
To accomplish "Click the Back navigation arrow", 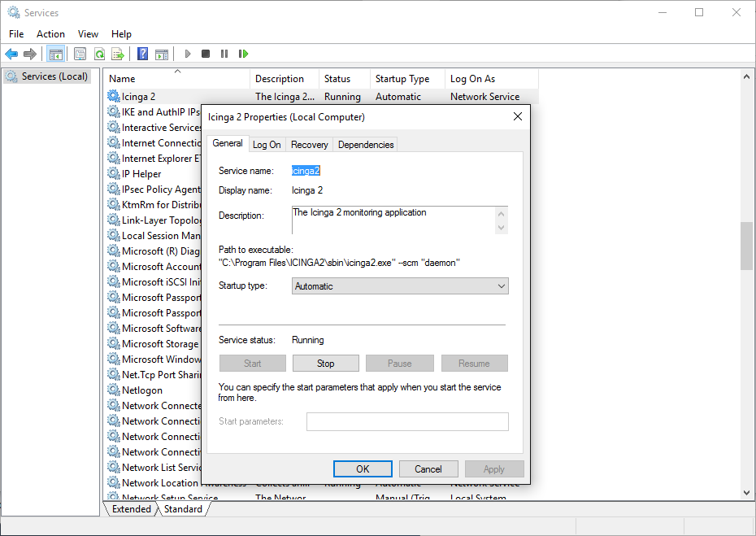I will click(11, 54).
